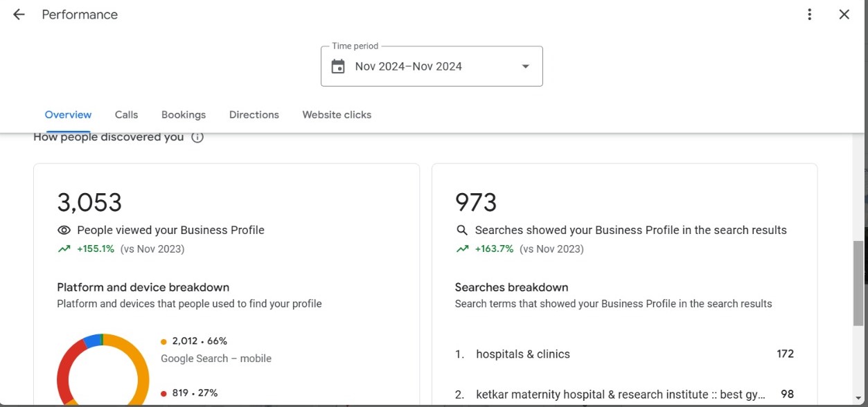This screenshot has width=868, height=407.
Task: Select the Nov 2024–Nov 2024 time period field
Action: pos(432,66)
